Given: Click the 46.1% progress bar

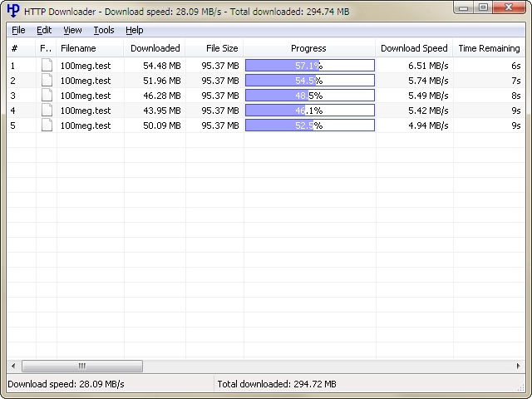Looking at the screenshot, I should 310,110.
